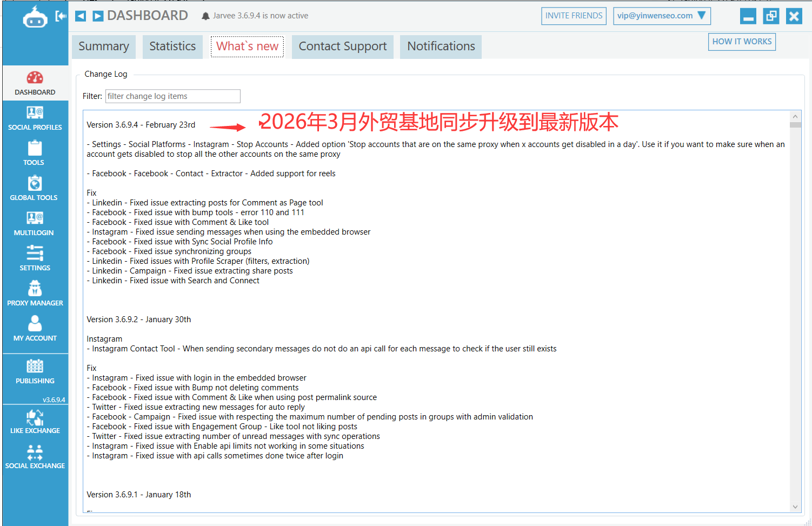Click the filter change log items field
Image resolution: width=812 pixels, height=526 pixels.
(x=172, y=96)
